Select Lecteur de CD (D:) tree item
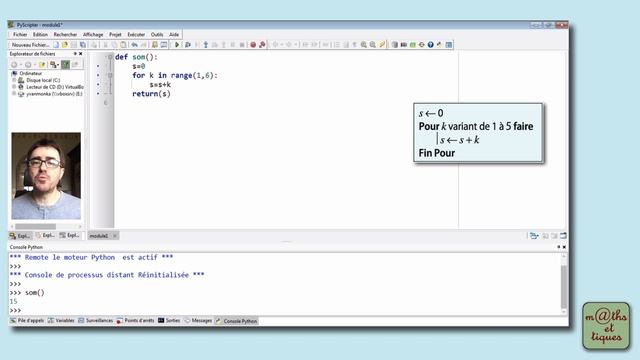Viewport: 640px width, 360px height. 55,87
